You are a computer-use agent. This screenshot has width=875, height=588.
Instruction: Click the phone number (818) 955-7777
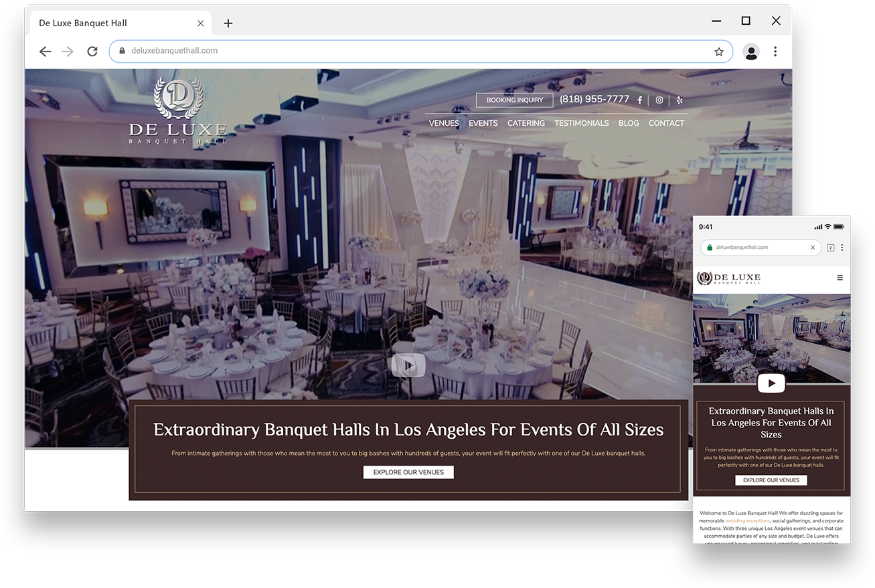point(594,99)
